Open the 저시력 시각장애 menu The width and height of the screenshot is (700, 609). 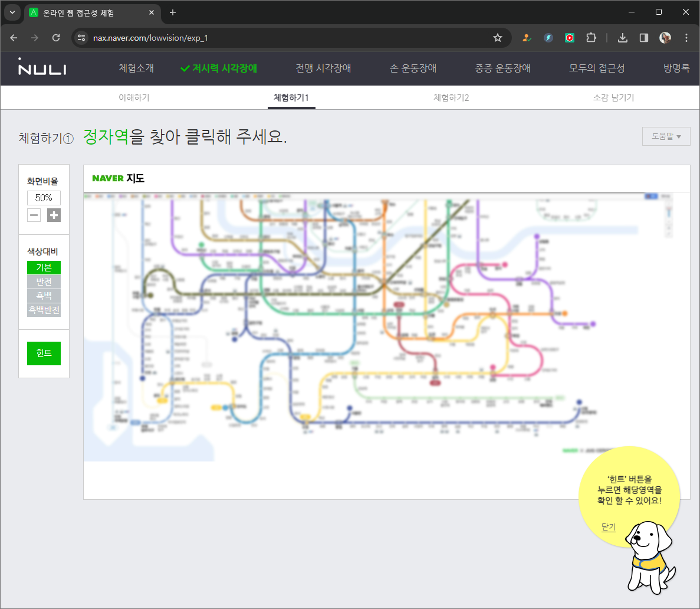coord(219,68)
